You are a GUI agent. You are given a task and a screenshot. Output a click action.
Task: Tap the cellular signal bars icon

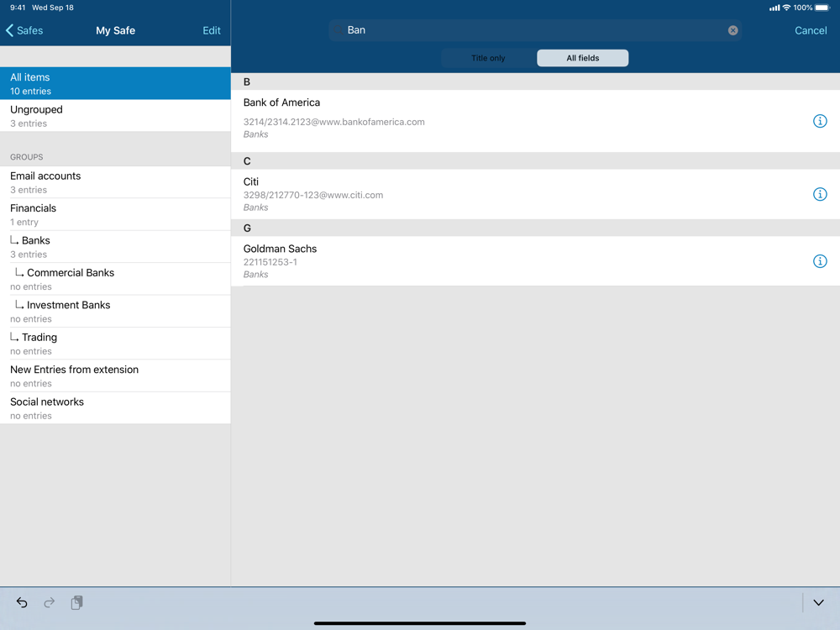click(x=774, y=8)
